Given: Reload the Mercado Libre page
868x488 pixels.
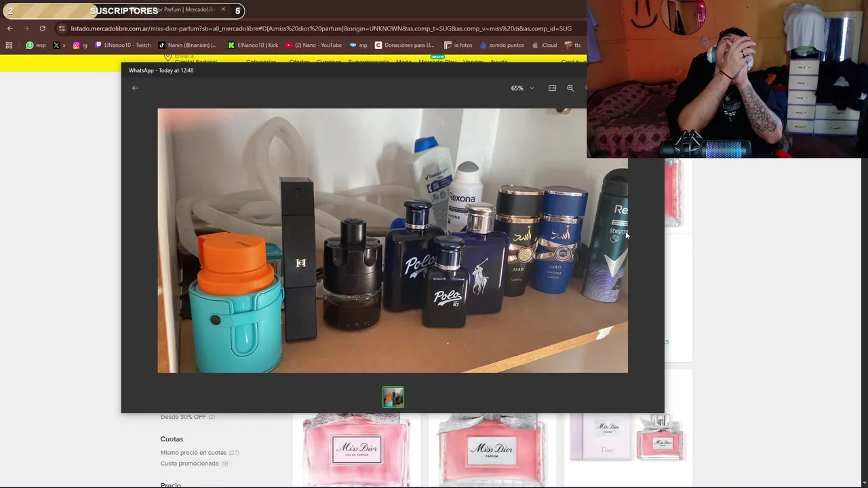Looking at the screenshot, I should (x=42, y=28).
